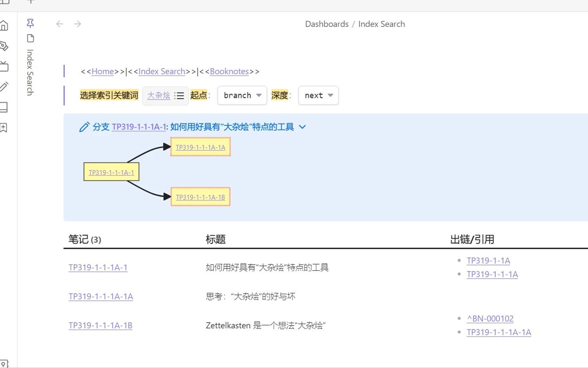The width and height of the screenshot is (588, 368).
Task: Click the pencil icon of the 分支 callout
Action: click(x=84, y=127)
